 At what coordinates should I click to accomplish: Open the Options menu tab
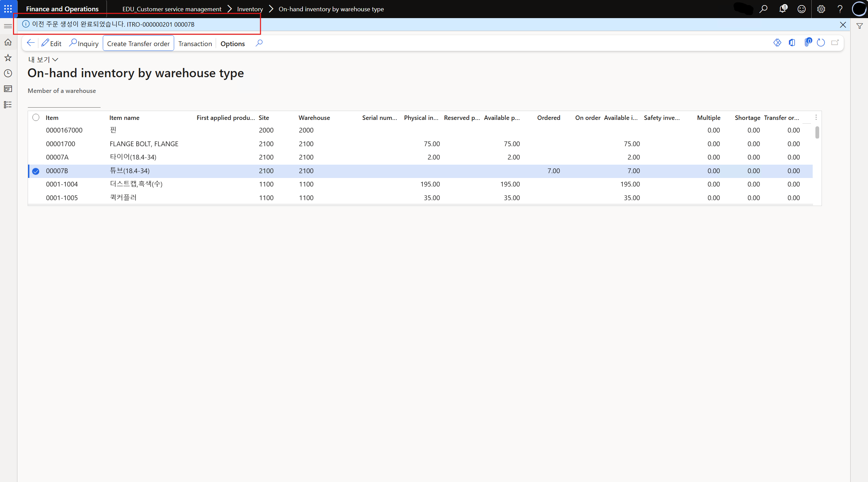coord(233,44)
